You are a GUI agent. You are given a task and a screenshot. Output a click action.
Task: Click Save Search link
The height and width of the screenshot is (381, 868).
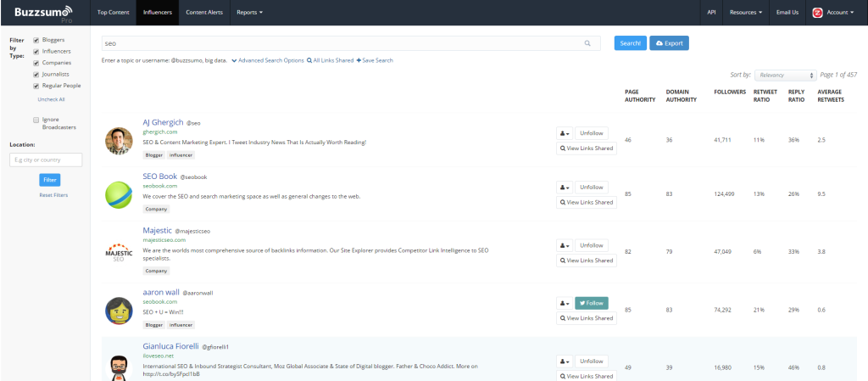(375, 60)
